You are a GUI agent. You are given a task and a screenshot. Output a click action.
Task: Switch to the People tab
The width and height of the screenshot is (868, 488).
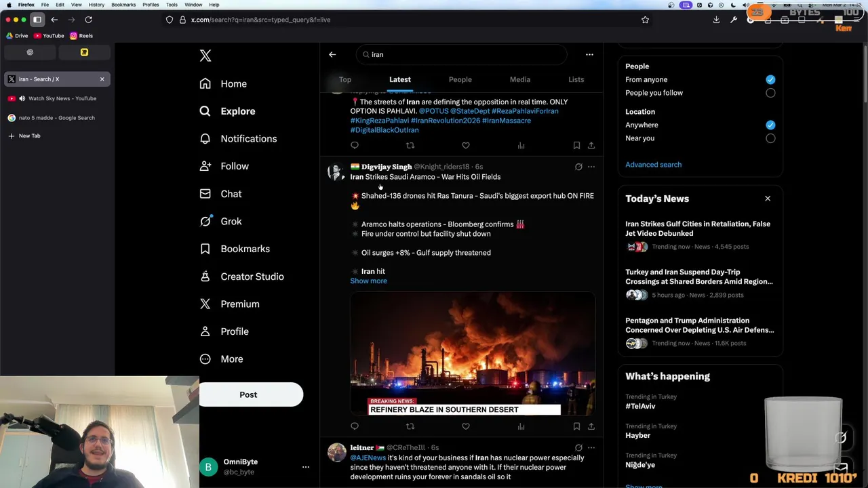pos(460,79)
